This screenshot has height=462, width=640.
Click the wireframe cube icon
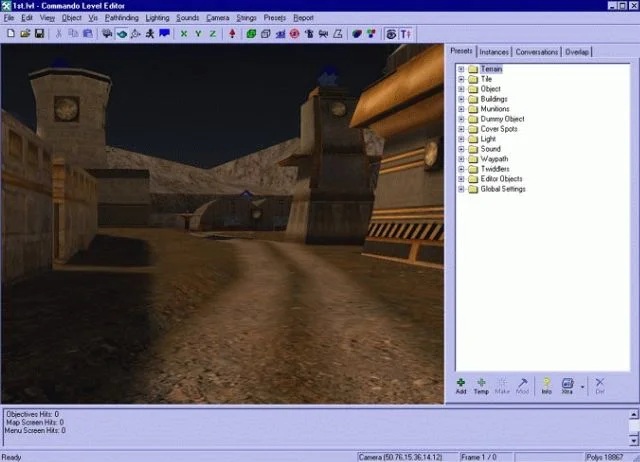266,34
